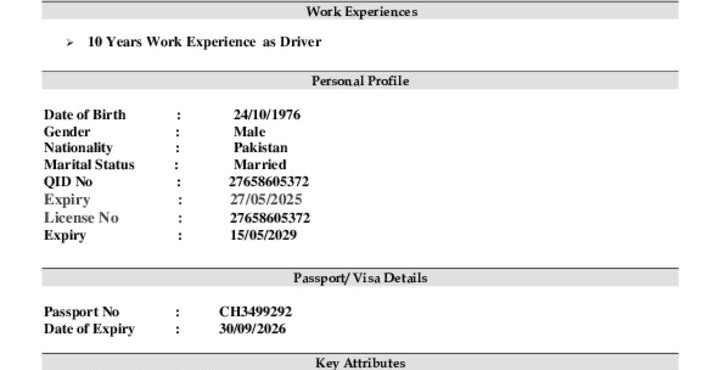Viewport: 724px width, 370px height.
Task: Click the Gender value Male
Action: pyautogui.click(x=249, y=132)
